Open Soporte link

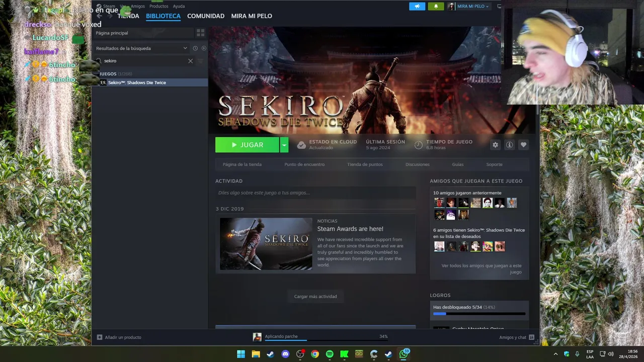(494, 164)
